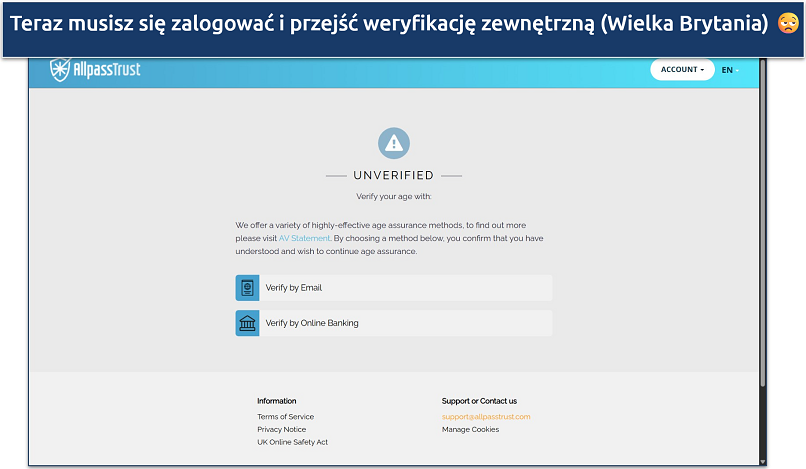Open the UK Online Safety Act link

292,442
